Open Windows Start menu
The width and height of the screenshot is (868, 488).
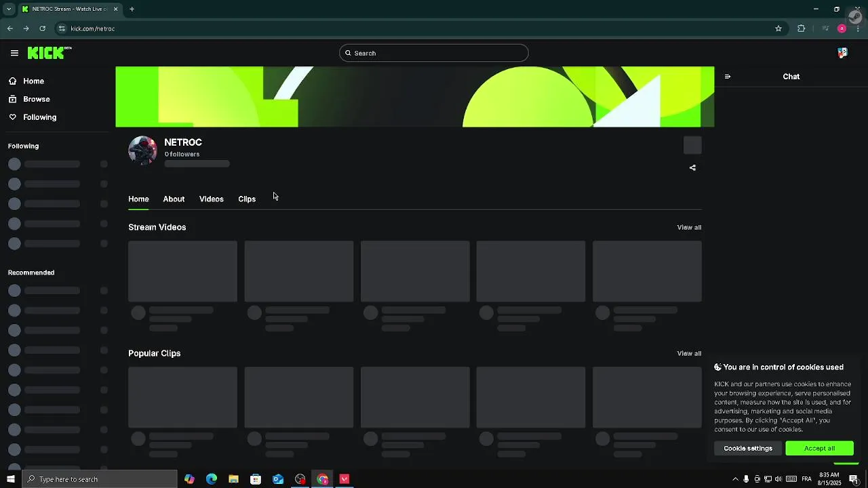click(11, 479)
